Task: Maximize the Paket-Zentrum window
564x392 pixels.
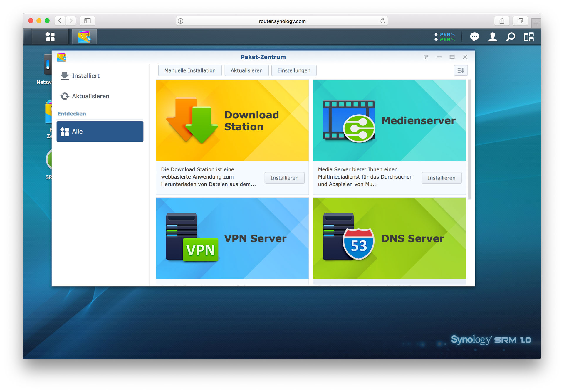Action: point(452,57)
